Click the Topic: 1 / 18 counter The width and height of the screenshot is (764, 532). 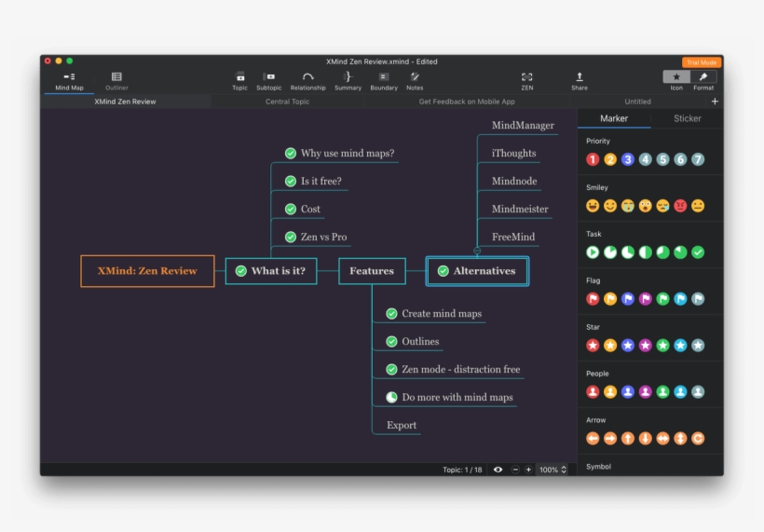tap(462, 470)
